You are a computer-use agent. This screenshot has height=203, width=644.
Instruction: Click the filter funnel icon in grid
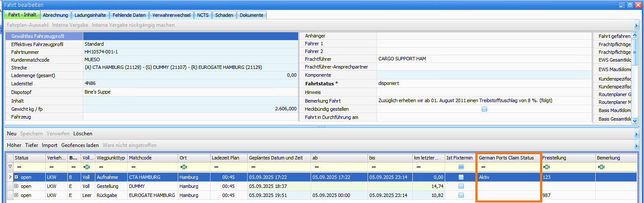pos(10,167)
